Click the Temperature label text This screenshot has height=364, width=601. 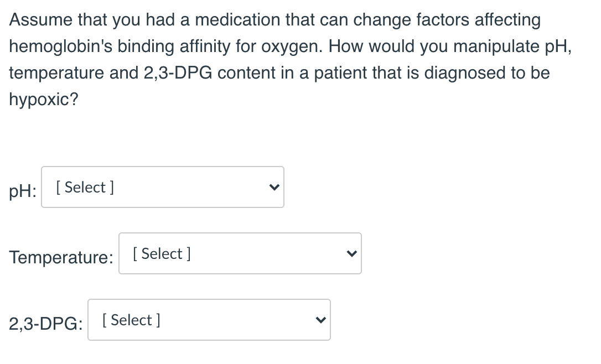point(60,257)
